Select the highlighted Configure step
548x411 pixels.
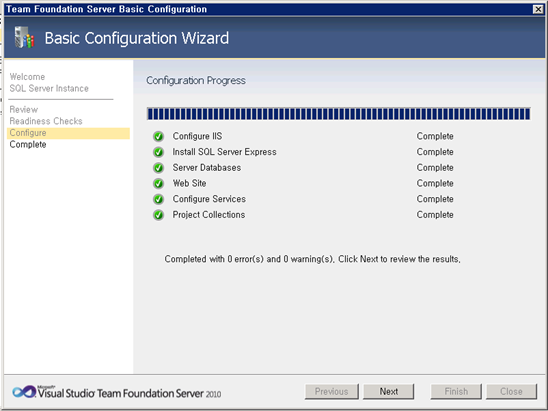pyautogui.click(x=68, y=133)
